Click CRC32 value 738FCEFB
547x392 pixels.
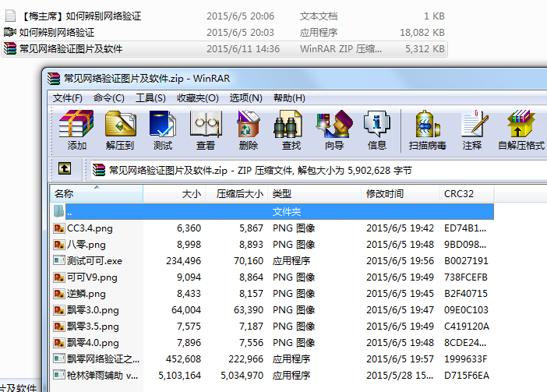point(466,277)
